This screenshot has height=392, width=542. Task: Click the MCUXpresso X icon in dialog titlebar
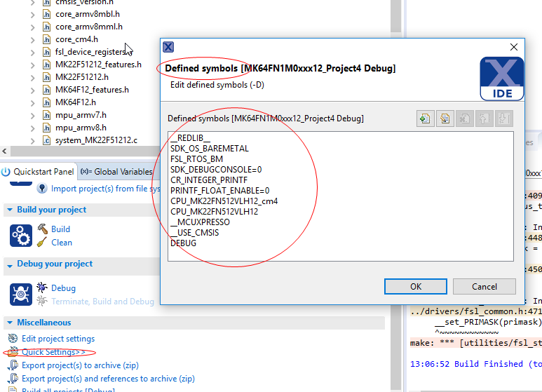click(168, 47)
